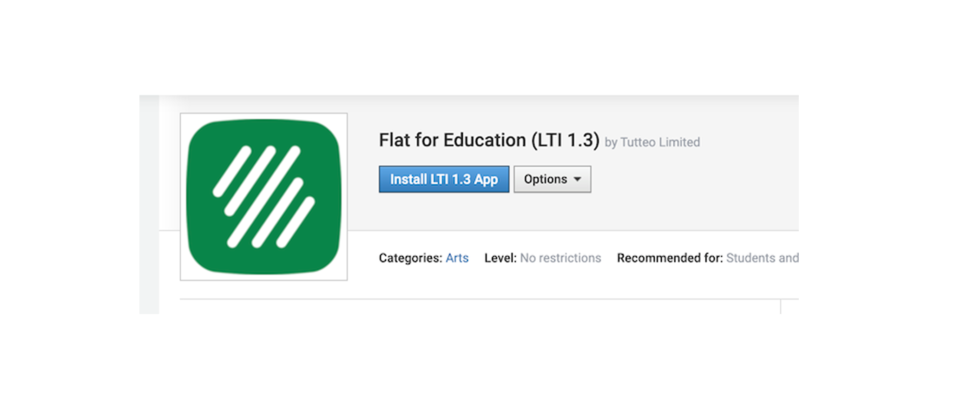Click the Flat for Education title heading

click(488, 140)
